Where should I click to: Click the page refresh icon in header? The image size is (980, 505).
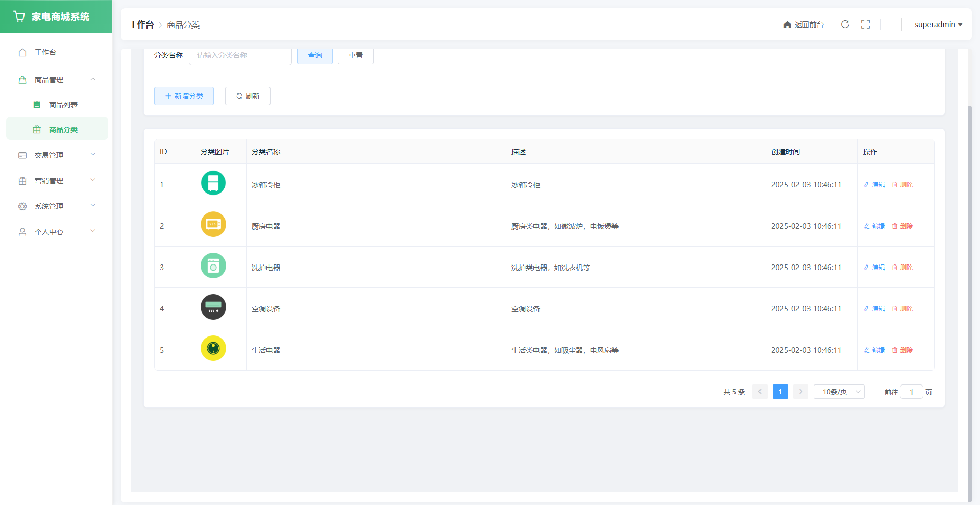pos(845,25)
